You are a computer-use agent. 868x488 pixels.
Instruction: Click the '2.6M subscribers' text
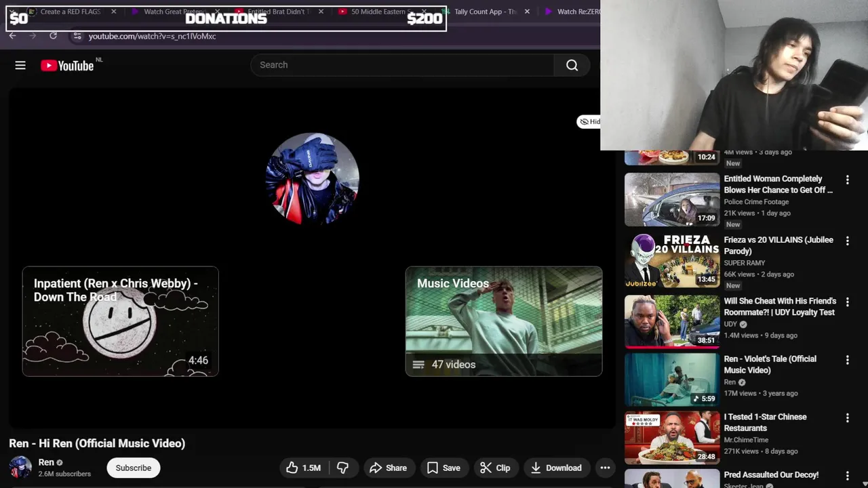[x=64, y=474]
